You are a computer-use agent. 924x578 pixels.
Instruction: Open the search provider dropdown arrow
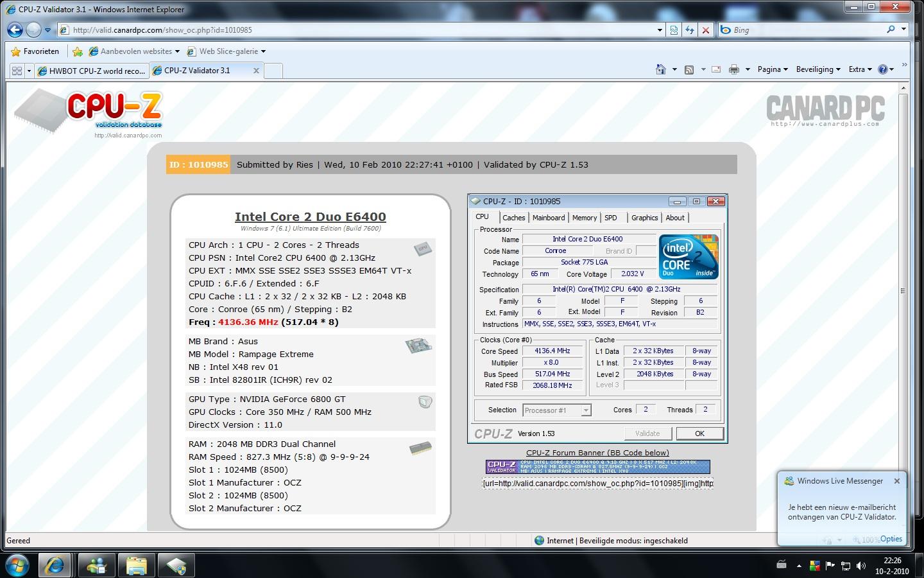(903, 30)
